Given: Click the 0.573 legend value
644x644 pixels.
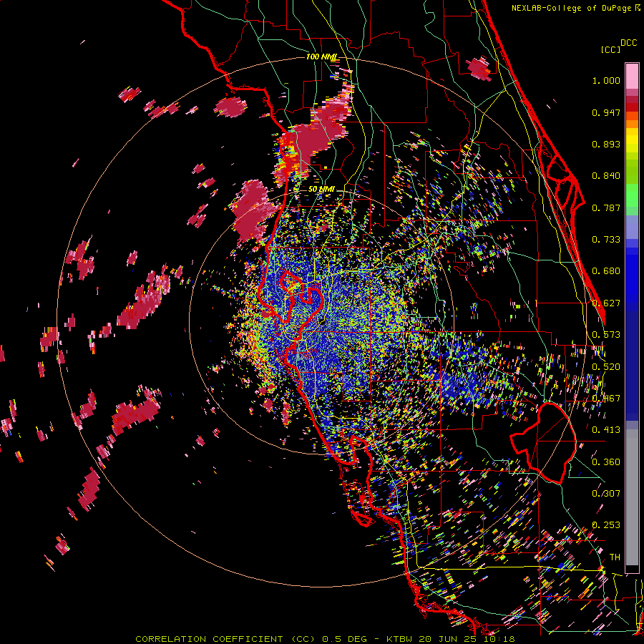Looking at the screenshot, I should pyautogui.click(x=606, y=335).
